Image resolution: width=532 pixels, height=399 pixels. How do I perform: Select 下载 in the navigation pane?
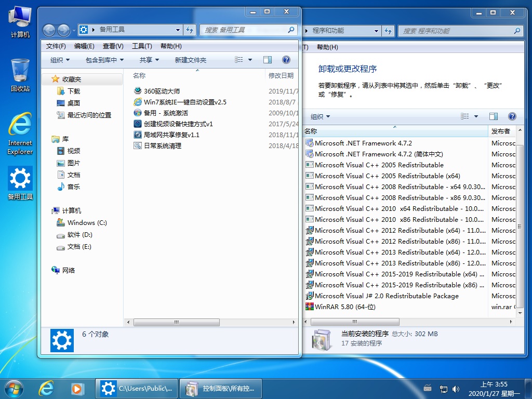[74, 91]
